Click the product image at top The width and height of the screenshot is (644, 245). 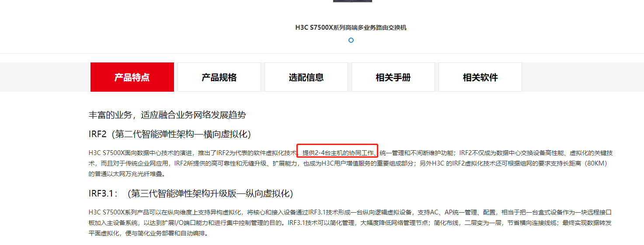352,1
